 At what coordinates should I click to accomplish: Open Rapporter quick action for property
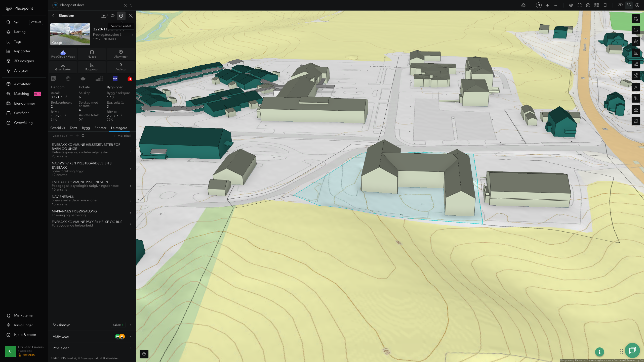coord(92,67)
